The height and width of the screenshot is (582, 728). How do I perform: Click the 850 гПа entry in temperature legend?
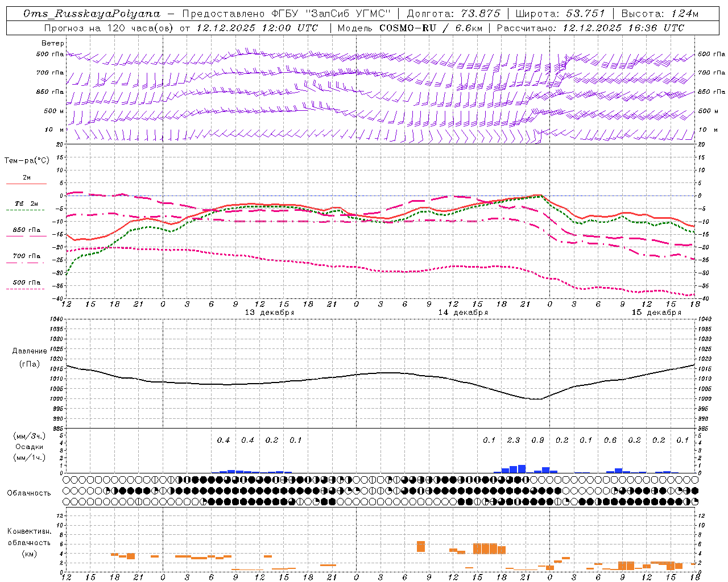pos(27,230)
